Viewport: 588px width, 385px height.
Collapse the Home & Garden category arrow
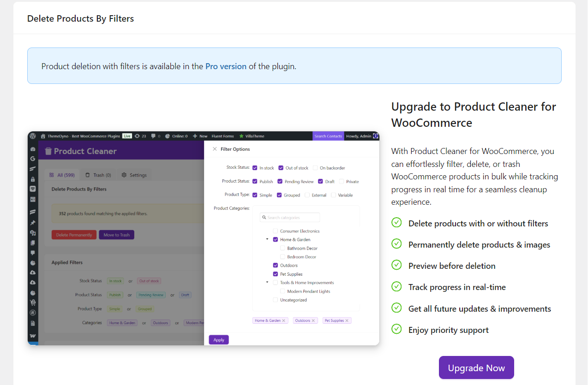267,239
